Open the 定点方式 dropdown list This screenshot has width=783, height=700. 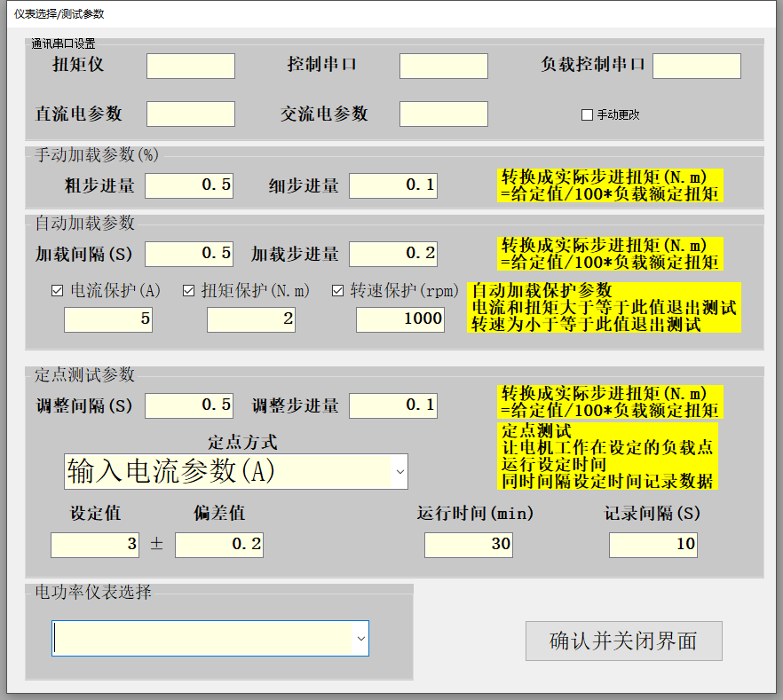click(399, 471)
